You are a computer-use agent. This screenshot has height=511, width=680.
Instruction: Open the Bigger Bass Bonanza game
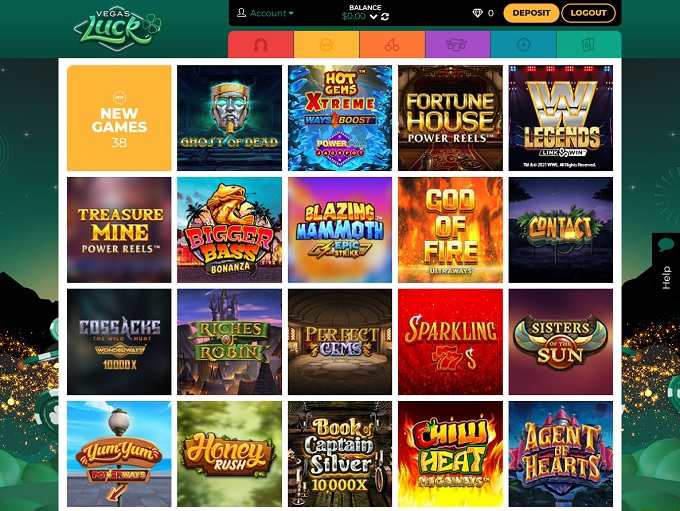point(229,230)
